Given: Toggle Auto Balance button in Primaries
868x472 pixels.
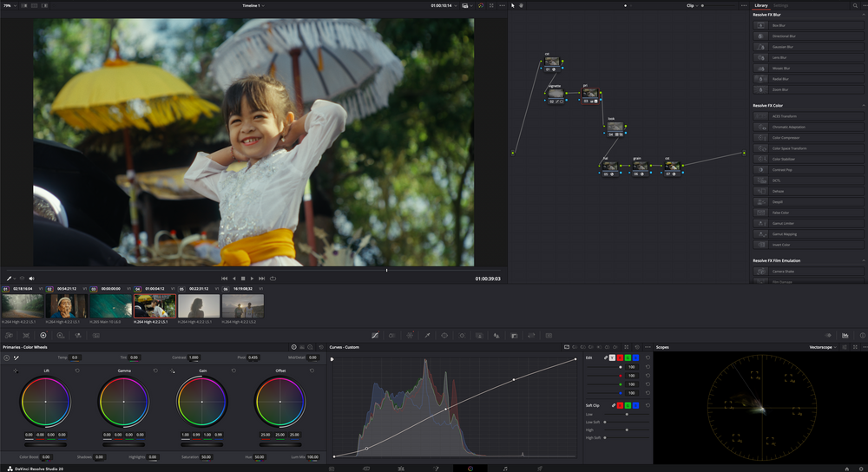Looking at the screenshot, I should (x=7, y=357).
